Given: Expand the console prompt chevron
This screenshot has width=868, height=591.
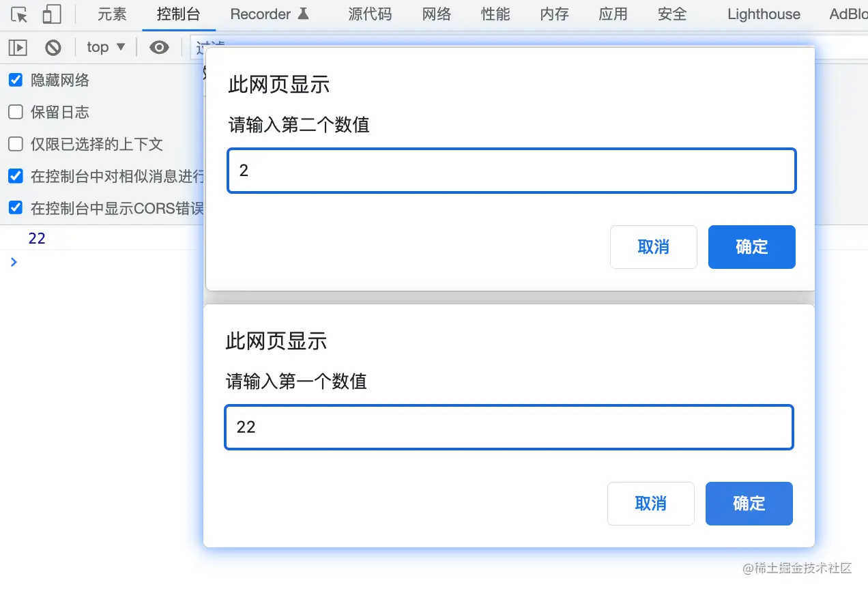Looking at the screenshot, I should (14, 261).
